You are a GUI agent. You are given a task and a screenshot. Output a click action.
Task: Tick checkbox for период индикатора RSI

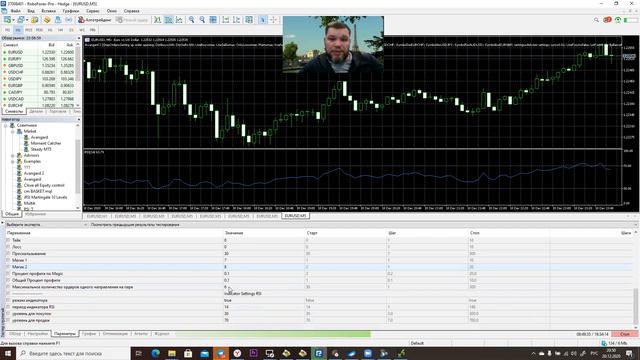[x=8, y=307]
